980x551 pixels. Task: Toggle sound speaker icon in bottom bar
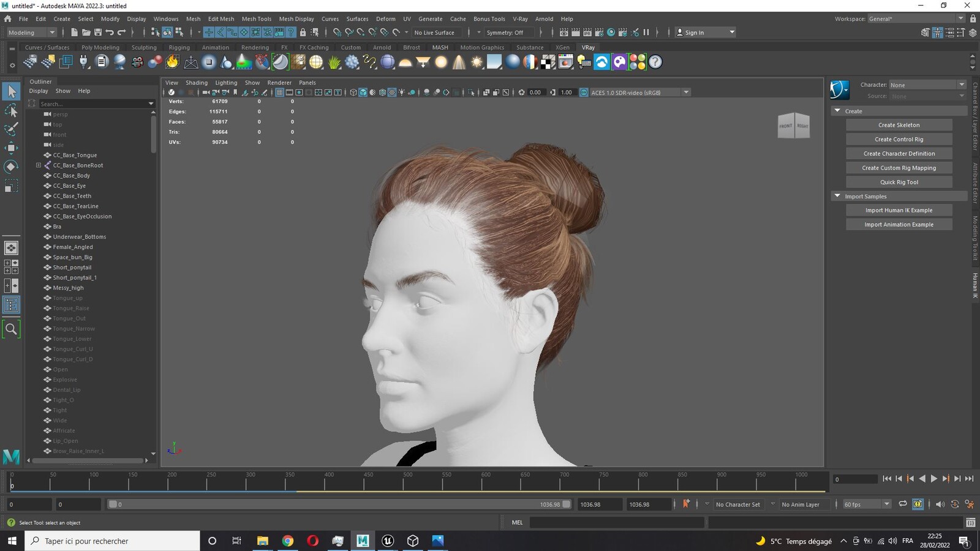pos(940,504)
